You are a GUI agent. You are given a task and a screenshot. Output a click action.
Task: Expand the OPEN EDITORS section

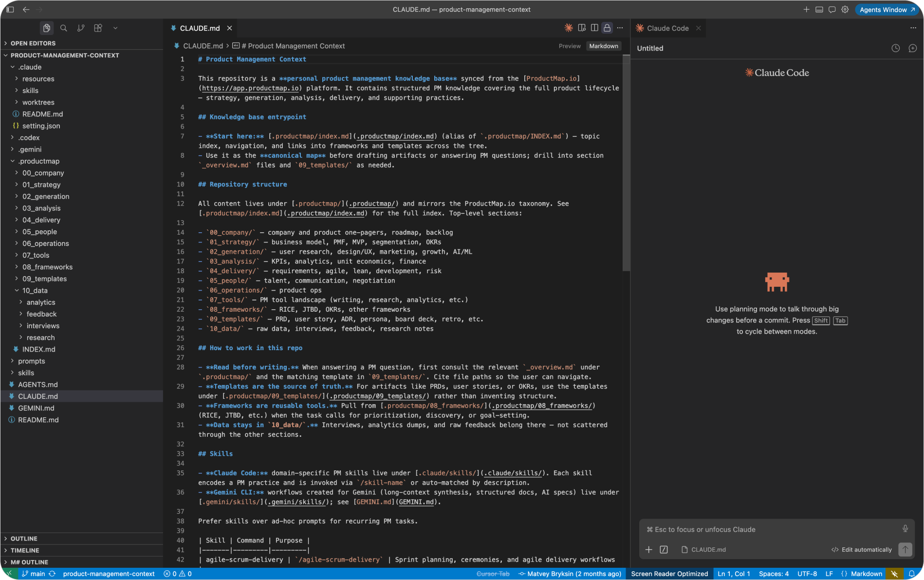[81, 43]
